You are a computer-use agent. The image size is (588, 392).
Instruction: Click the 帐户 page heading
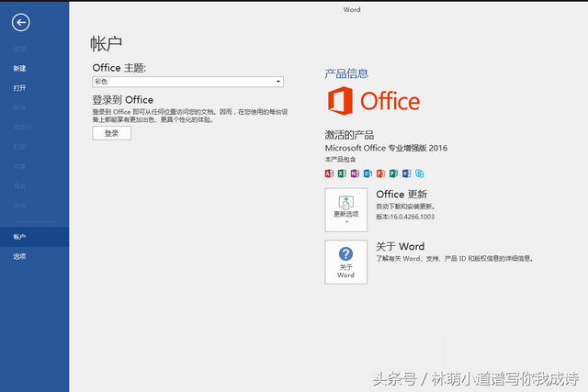107,44
